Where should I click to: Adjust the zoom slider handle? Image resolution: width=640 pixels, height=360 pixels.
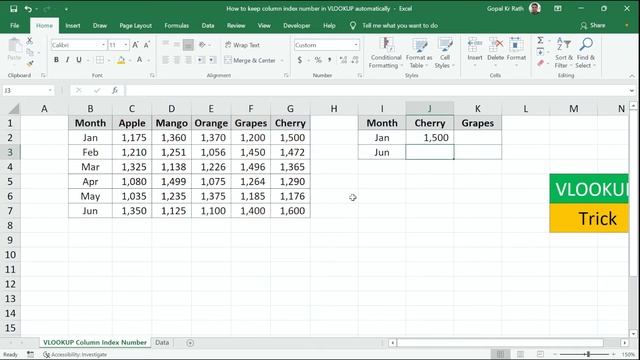588,354
